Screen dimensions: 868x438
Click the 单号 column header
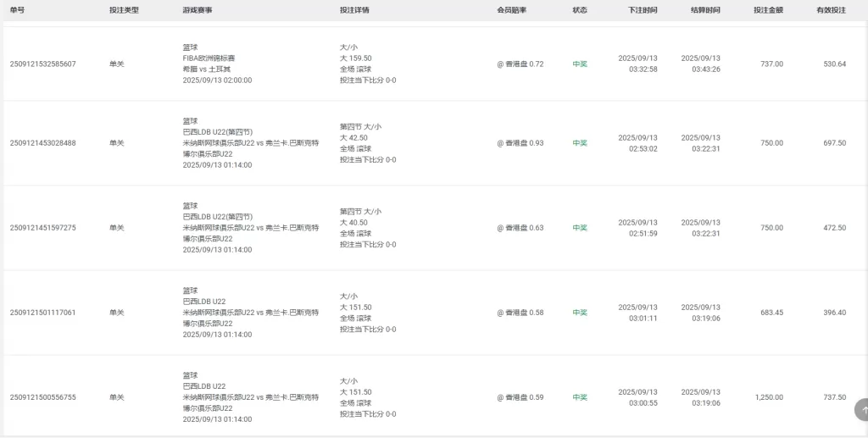[18, 10]
